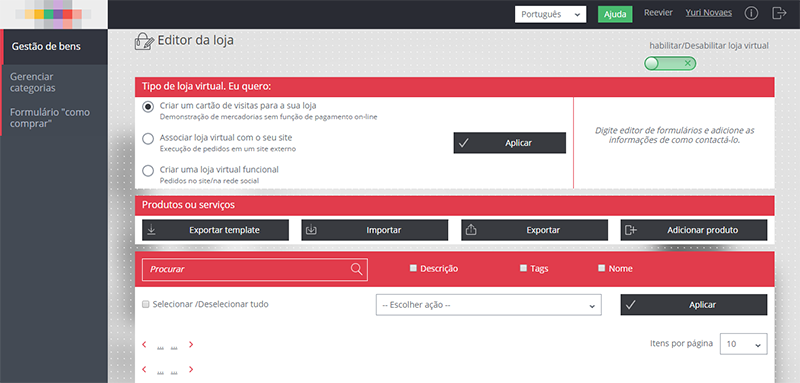The height and width of the screenshot is (383, 800).
Task: Click the Adicionar produto button
Action: (x=694, y=230)
